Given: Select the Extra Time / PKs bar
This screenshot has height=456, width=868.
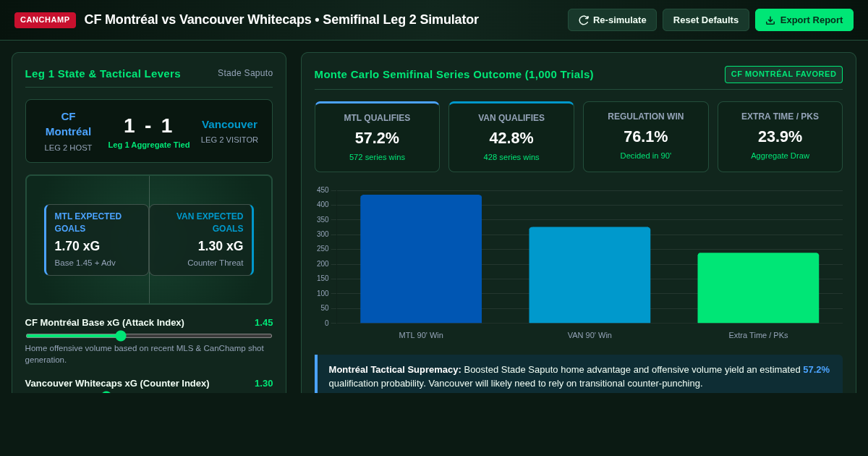Looking at the screenshot, I should click(x=758, y=287).
